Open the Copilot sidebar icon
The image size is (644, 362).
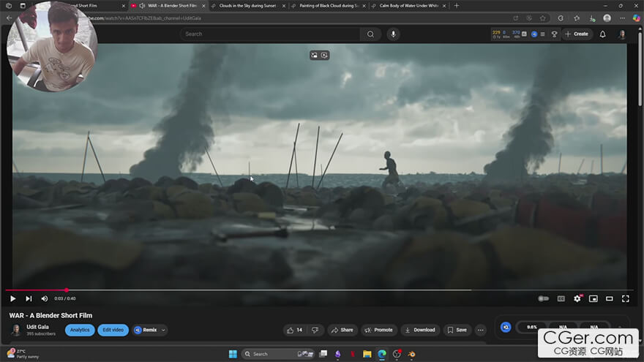(636, 18)
